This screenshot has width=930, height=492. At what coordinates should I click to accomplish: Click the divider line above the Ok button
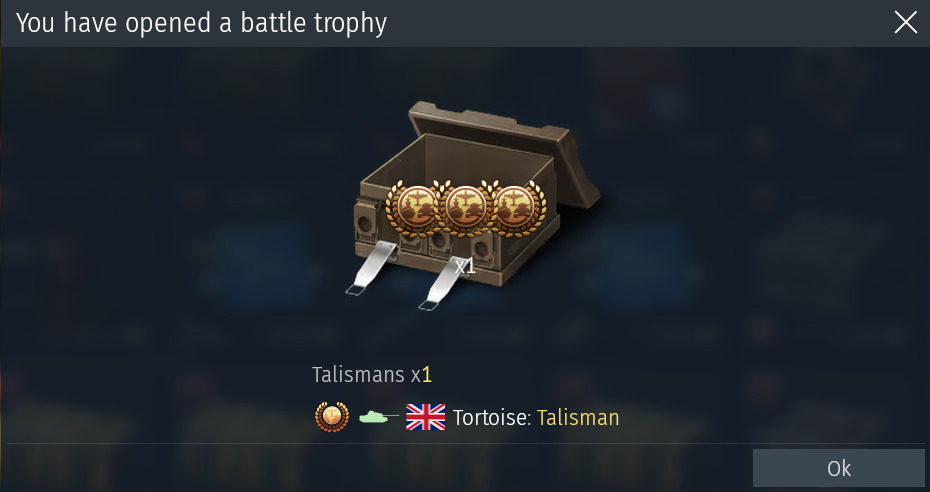click(465, 443)
